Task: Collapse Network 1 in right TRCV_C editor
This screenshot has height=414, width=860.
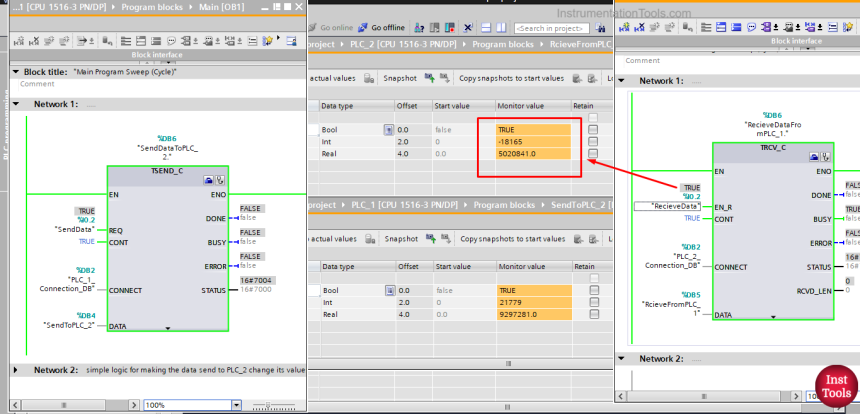Action: coord(621,81)
